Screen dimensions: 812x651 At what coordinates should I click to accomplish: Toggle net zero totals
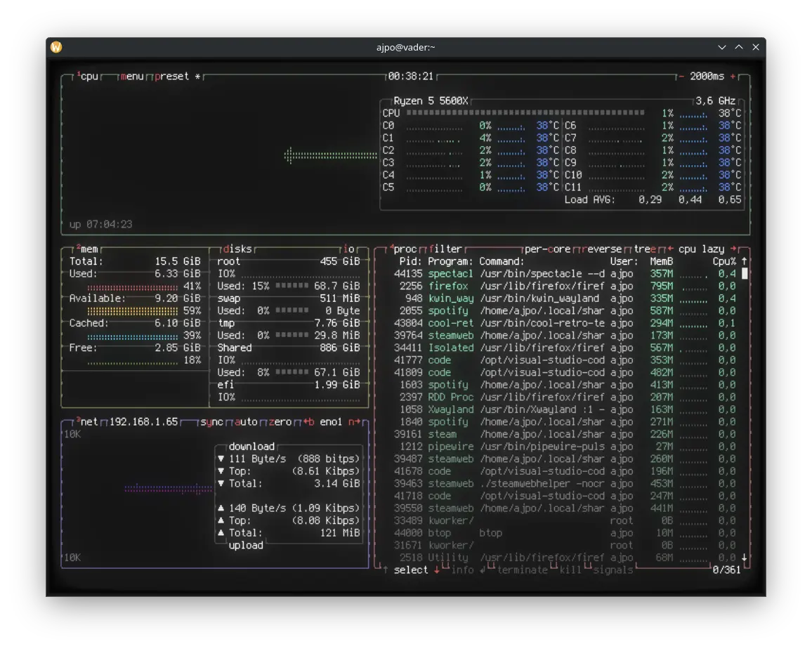coord(280,422)
